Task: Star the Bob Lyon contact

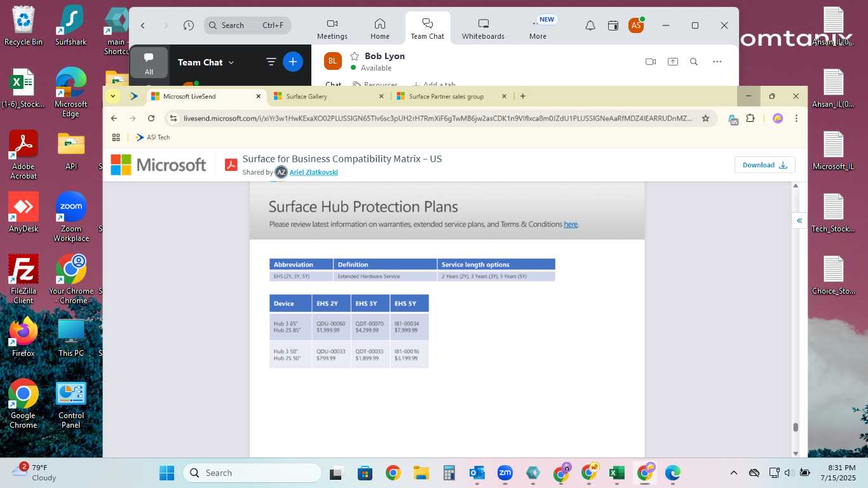Action: [355, 56]
